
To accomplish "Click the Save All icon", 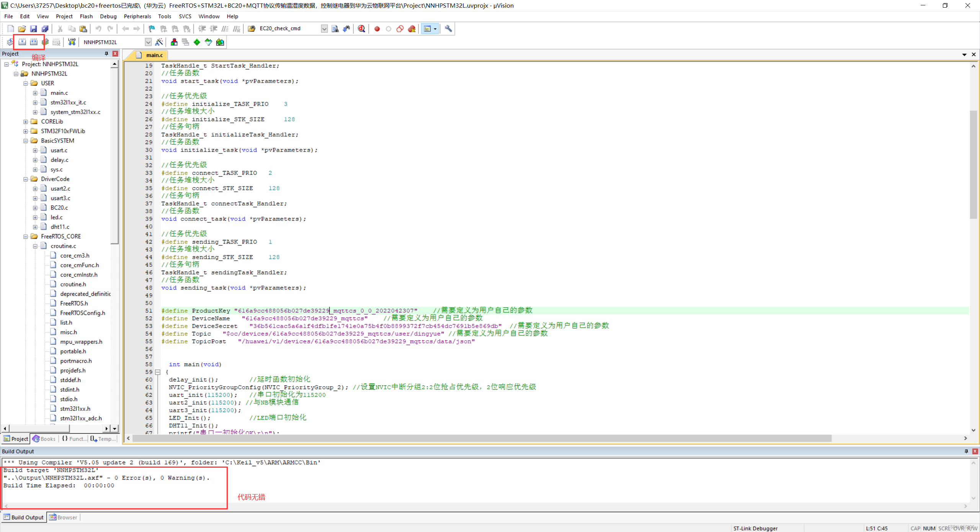I will [45, 29].
